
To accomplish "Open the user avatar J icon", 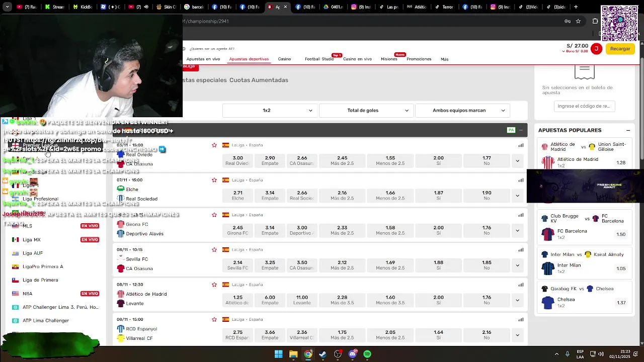I will [596, 48].
